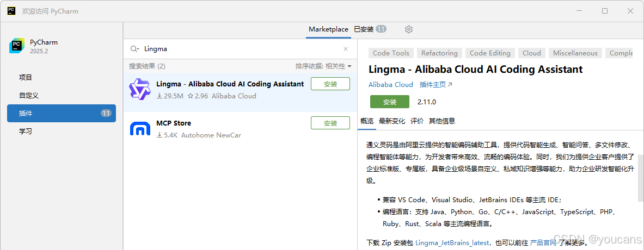Click the Lingma plugin logo icon
The width and height of the screenshot is (644, 250).
click(140, 89)
